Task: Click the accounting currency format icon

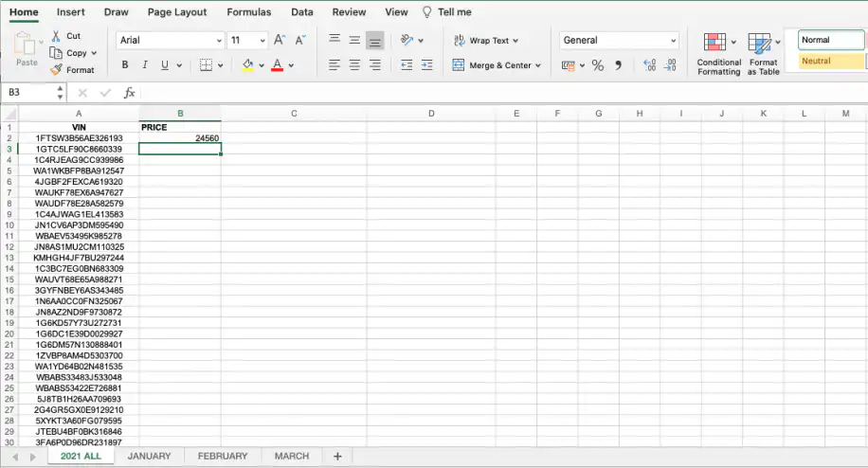Action: point(568,65)
